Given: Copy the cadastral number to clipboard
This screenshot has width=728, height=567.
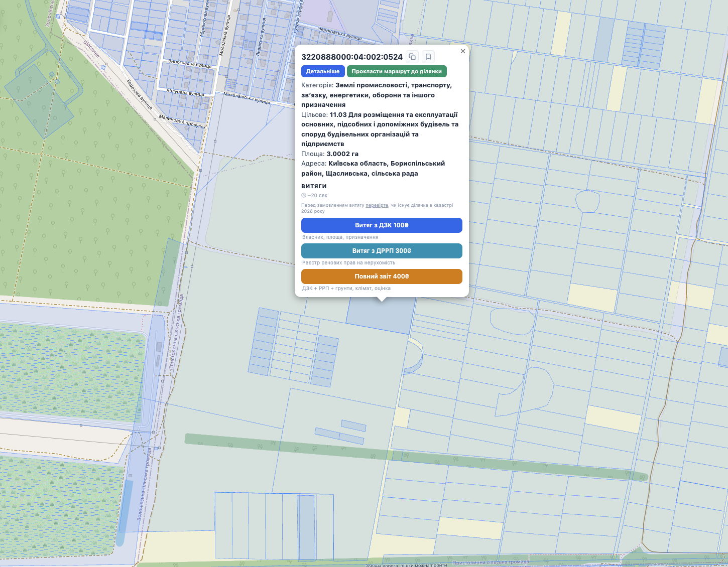Looking at the screenshot, I should click(x=412, y=57).
